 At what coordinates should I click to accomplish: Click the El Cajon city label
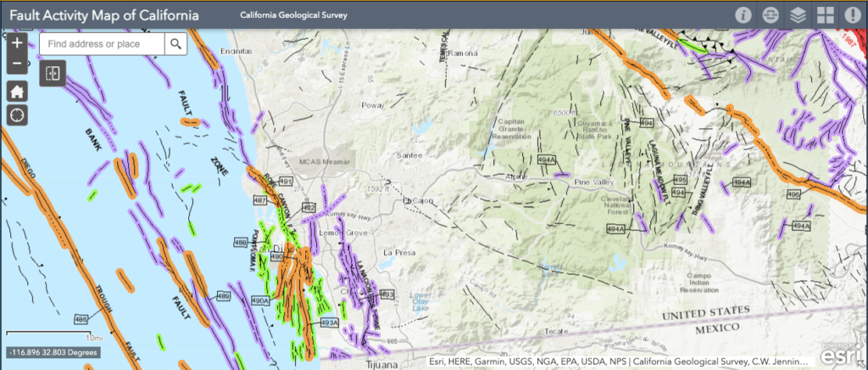click(416, 200)
